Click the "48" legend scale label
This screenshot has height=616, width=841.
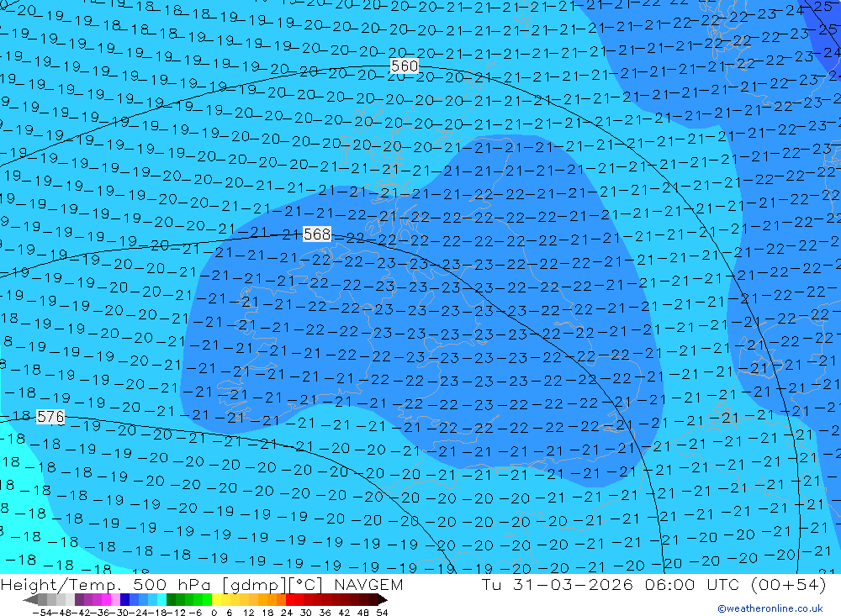pos(363,613)
